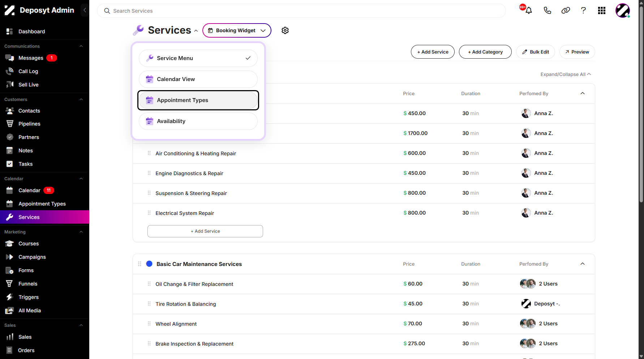This screenshot has width=644, height=359.
Task: Click the Campaigns icon in sidebar
Action: tap(10, 257)
